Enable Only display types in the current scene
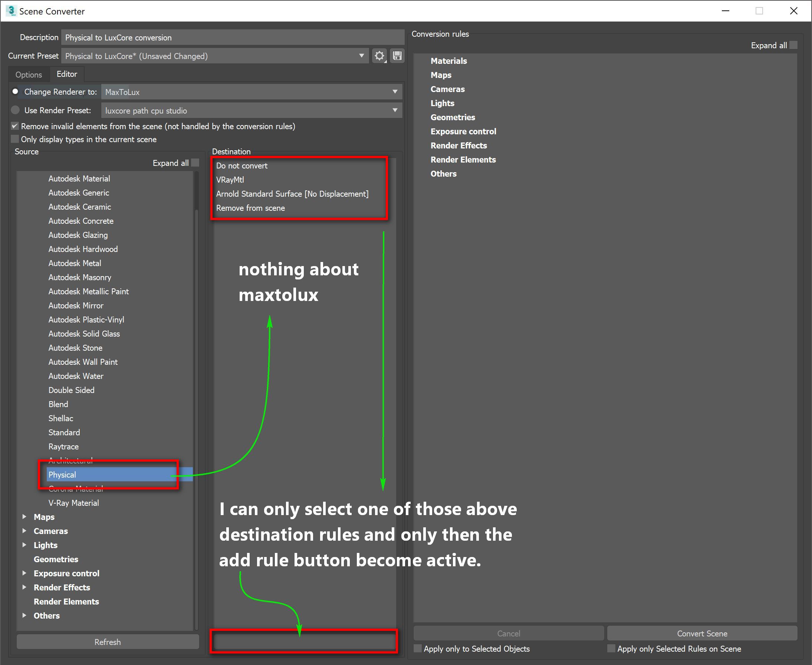This screenshot has width=812, height=665. click(x=15, y=139)
